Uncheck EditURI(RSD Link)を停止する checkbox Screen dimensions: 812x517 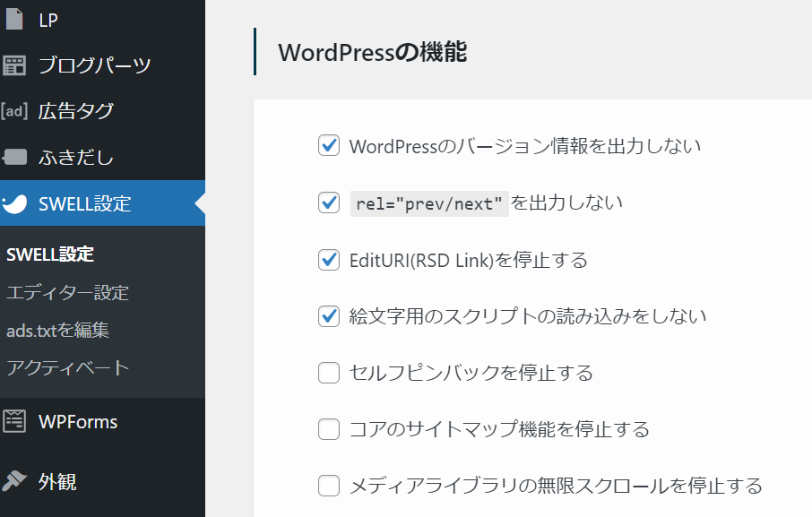(329, 260)
